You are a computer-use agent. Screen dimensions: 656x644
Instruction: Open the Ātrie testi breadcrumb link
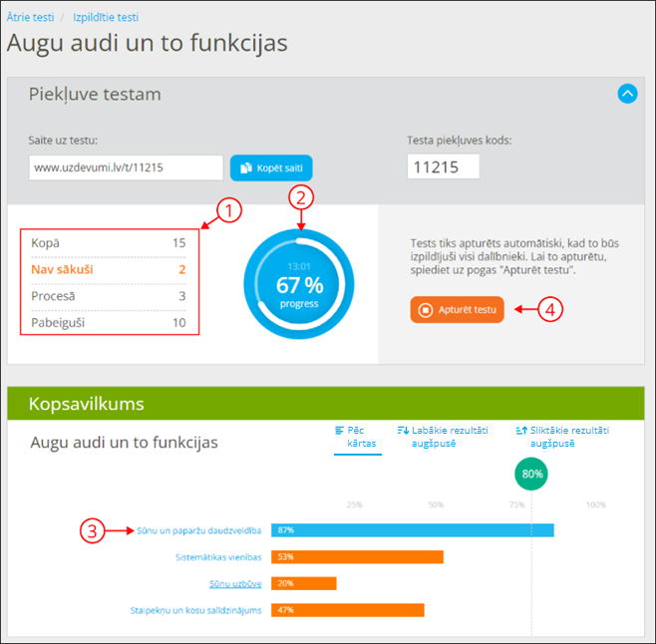point(30,17)
